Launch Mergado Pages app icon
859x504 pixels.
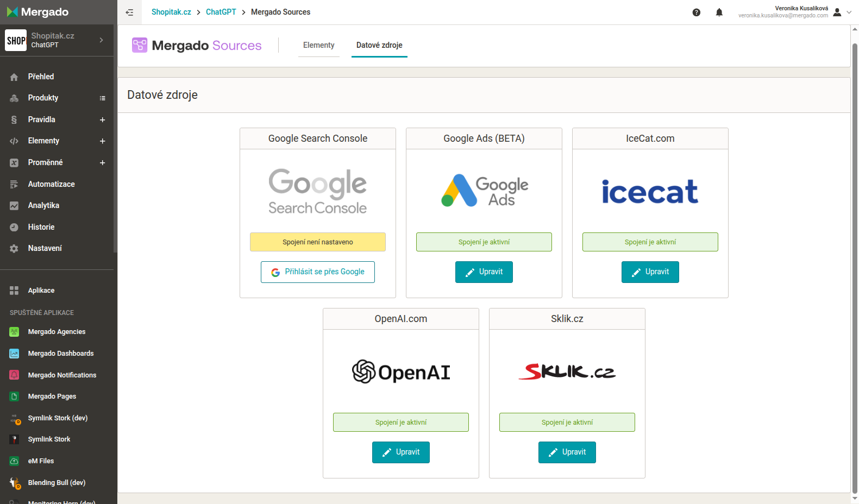(14, 396)
